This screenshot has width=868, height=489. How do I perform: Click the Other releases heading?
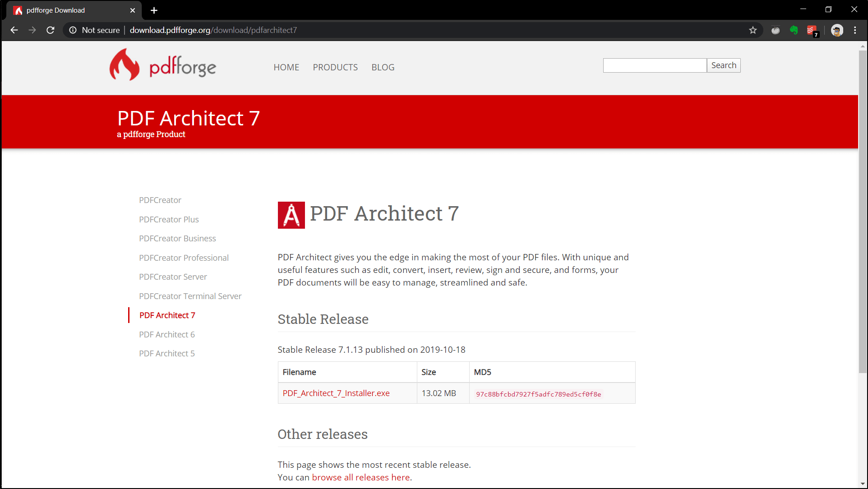tap(323, 434)
